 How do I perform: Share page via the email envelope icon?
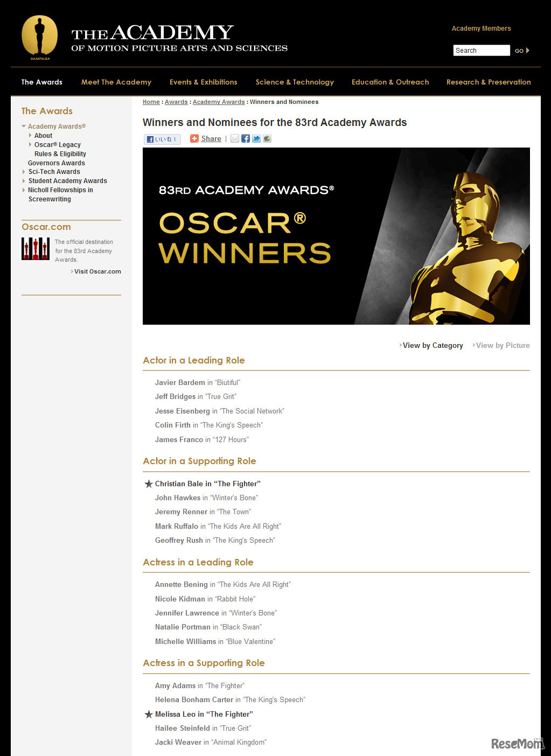point(235,139)
